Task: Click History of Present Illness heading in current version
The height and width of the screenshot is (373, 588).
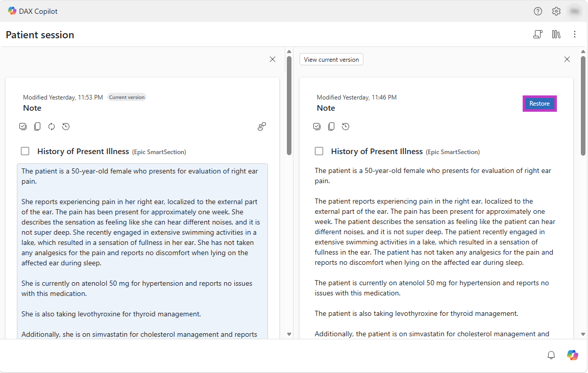Action: [x=83, y=152]
